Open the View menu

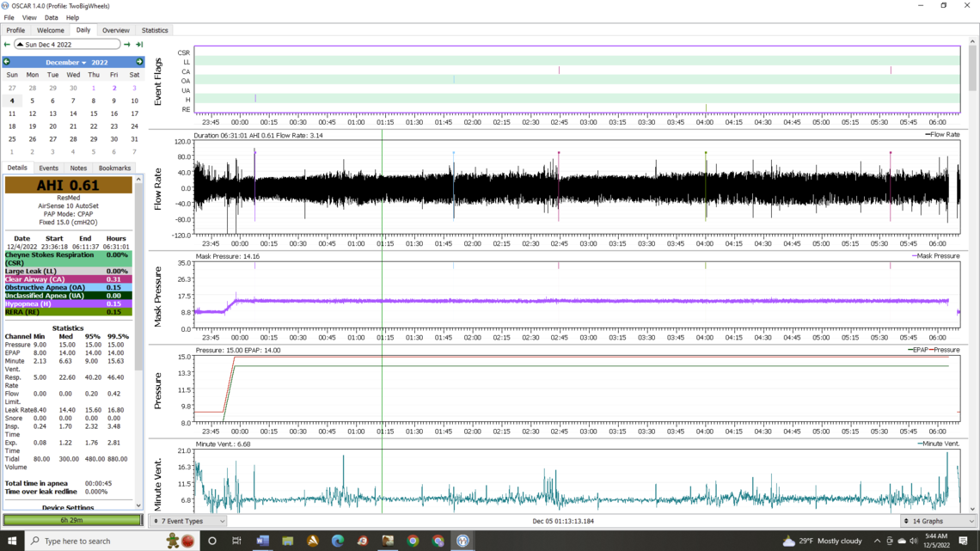(x=28, y=17)
